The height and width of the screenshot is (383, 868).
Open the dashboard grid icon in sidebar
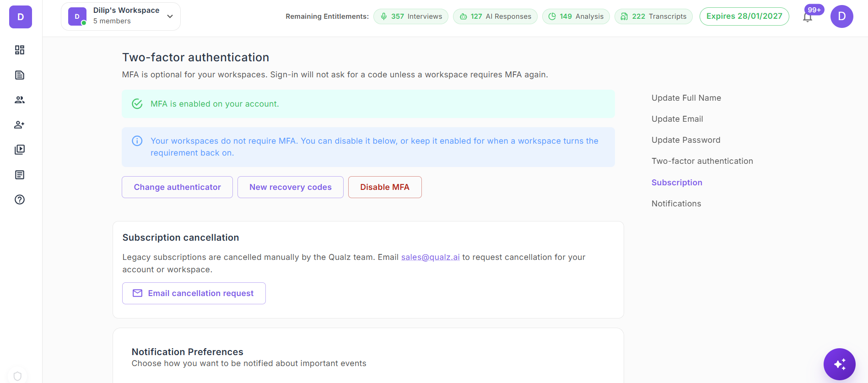click(20, 50)
